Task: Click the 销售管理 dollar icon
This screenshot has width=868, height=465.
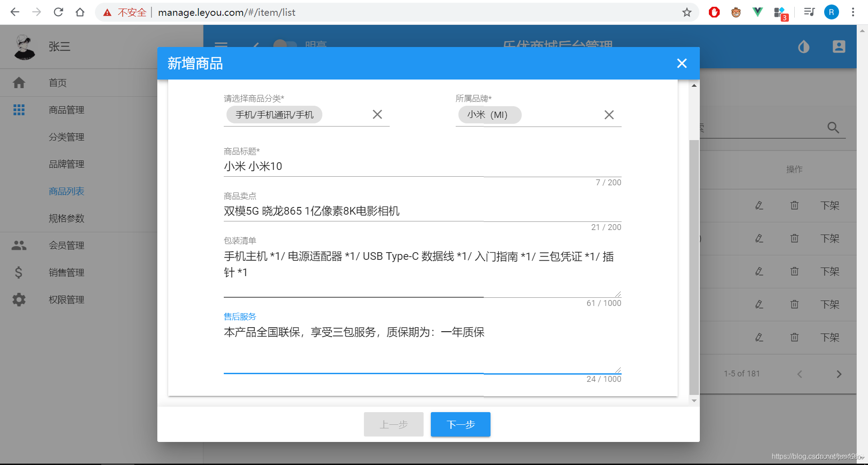Action: coord(19,272)
